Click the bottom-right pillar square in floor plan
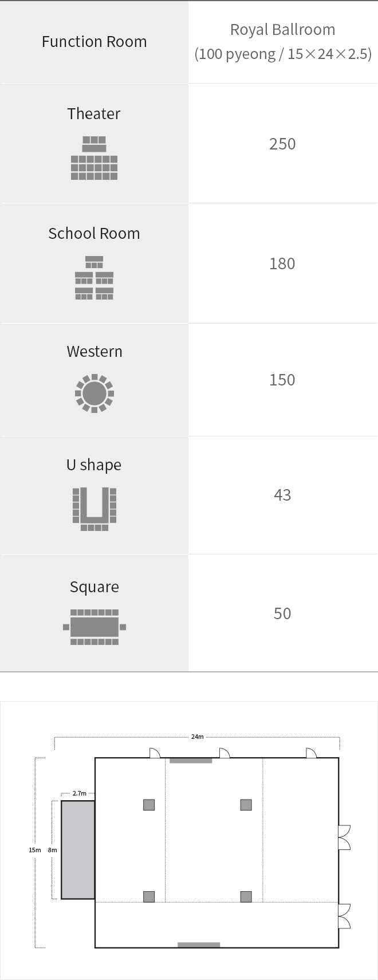Screen dimensions: 378x980 click(246, 896)
